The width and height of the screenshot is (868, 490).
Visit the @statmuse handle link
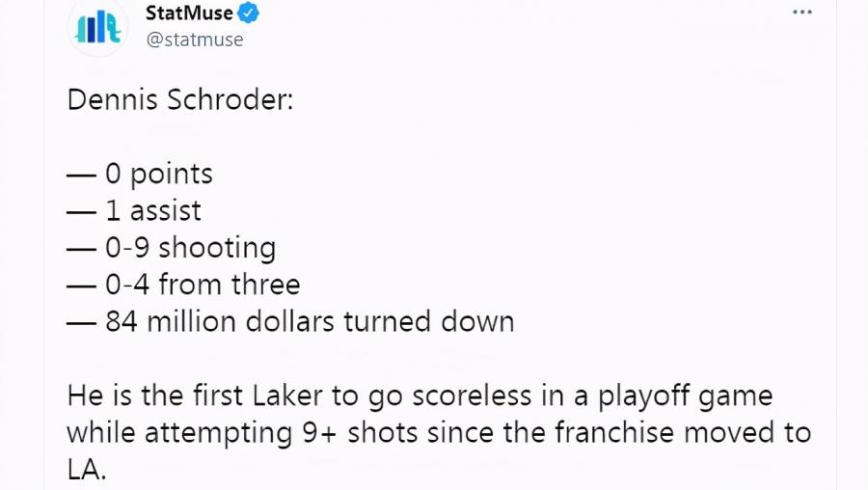(x=195, y=40)
